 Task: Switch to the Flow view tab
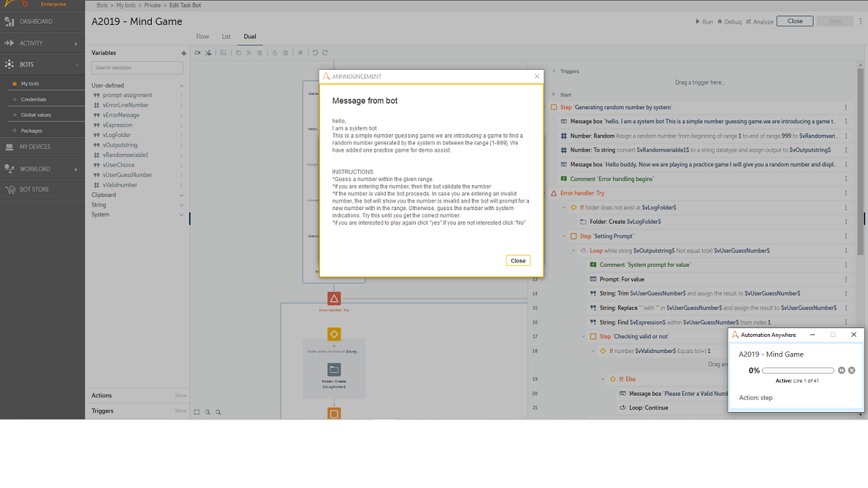point(202,37)
